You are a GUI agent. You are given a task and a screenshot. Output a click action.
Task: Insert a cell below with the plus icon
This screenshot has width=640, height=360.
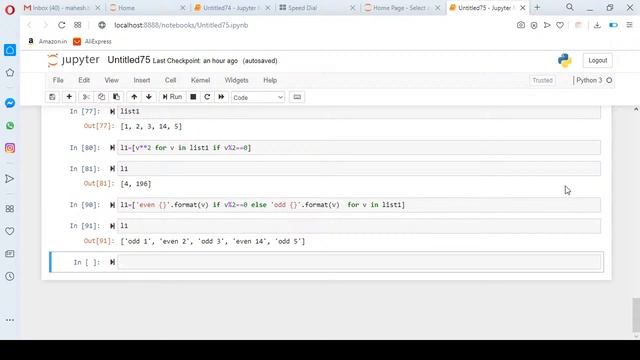69,97
